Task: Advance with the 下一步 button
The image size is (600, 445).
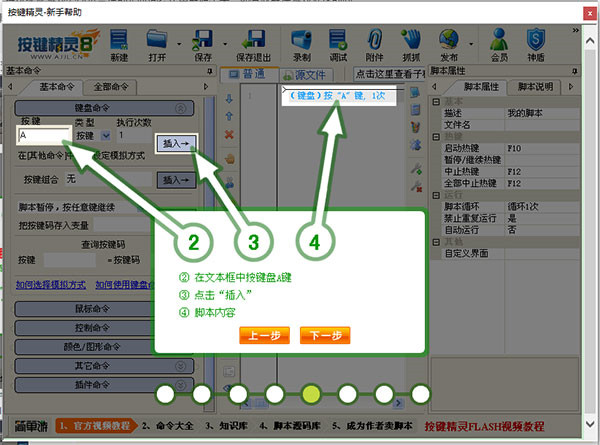Action: (325, 336)
